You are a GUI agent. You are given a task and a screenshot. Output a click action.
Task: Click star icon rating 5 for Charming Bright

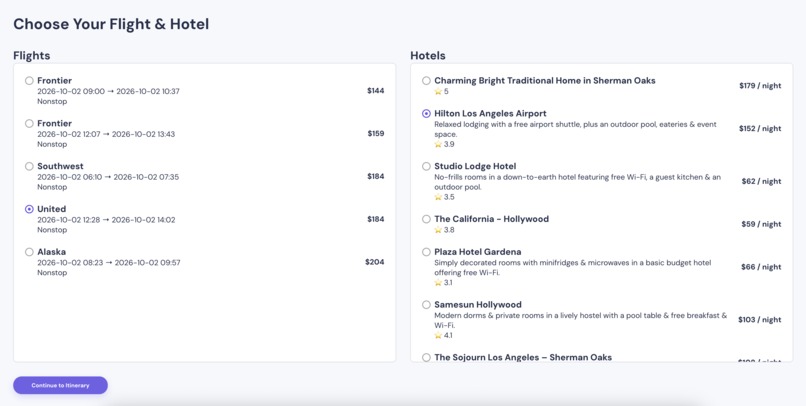438,91
